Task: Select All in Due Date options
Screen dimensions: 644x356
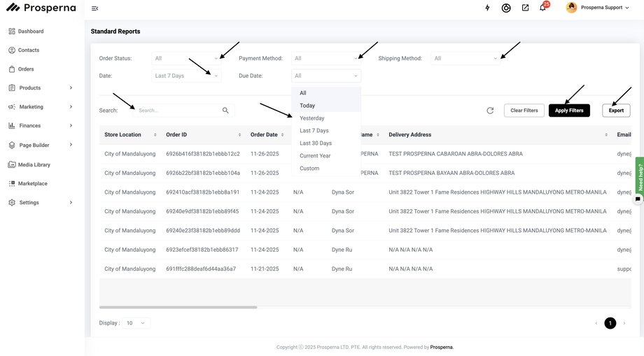Action: click(326, 93)
